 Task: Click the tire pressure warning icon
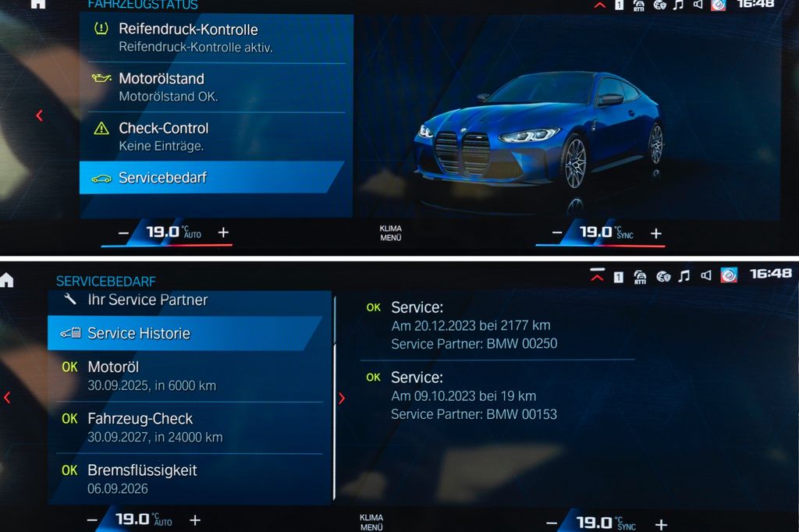click(x=101, y=30)
